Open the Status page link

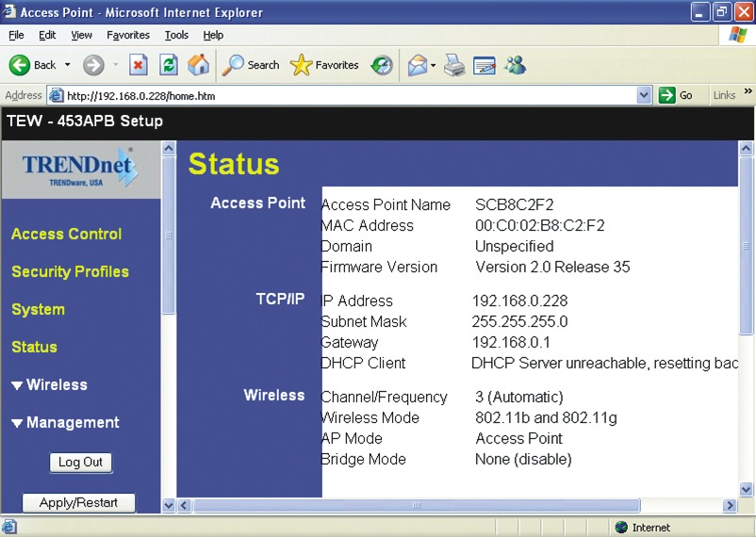(34, 347)
